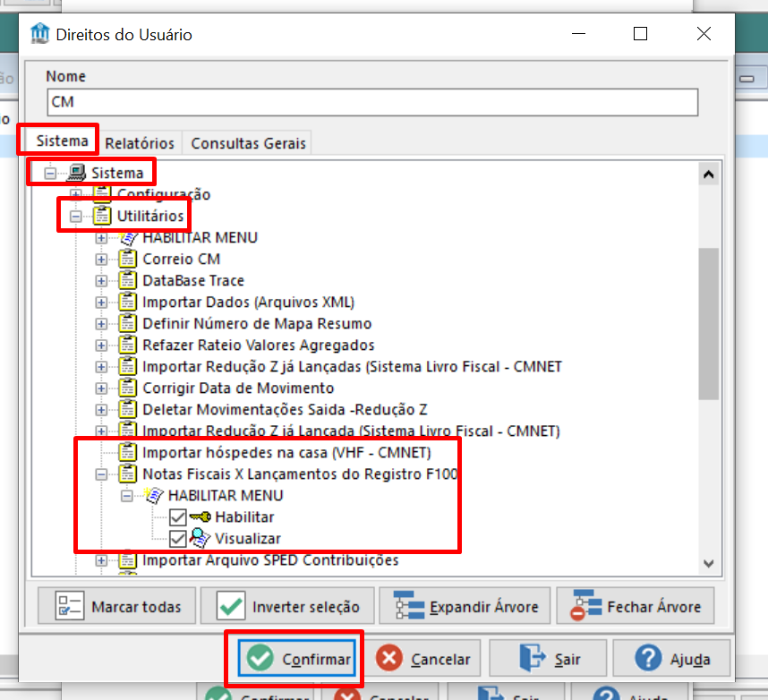The image size is (768, 700).
Task: Select the Visualizar tree row label
Action: [248, 538]
